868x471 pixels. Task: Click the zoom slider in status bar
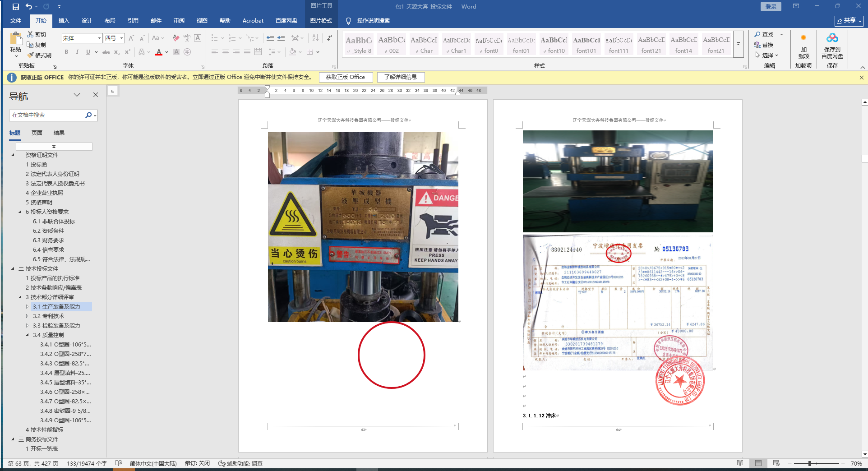(810, 463)
